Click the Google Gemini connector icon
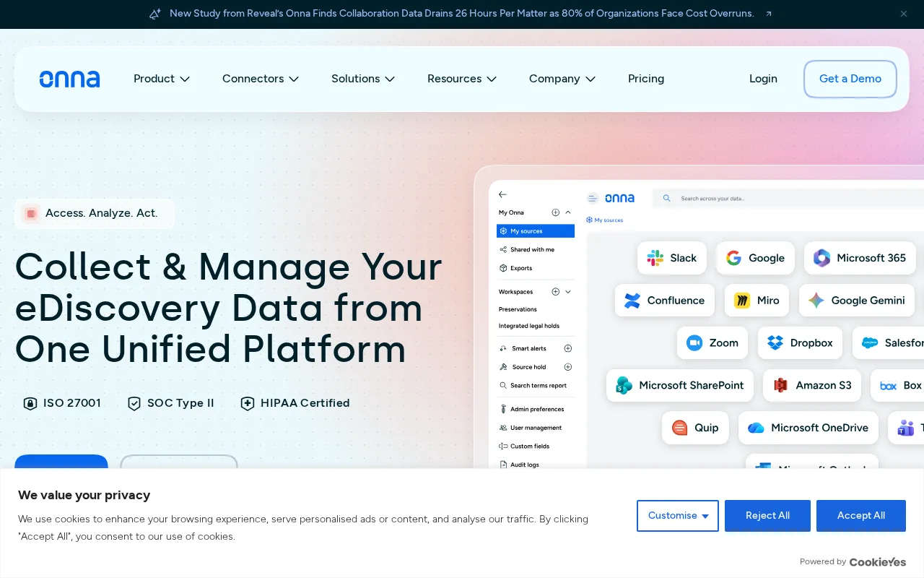924x578 pixels. coord(816,301)
